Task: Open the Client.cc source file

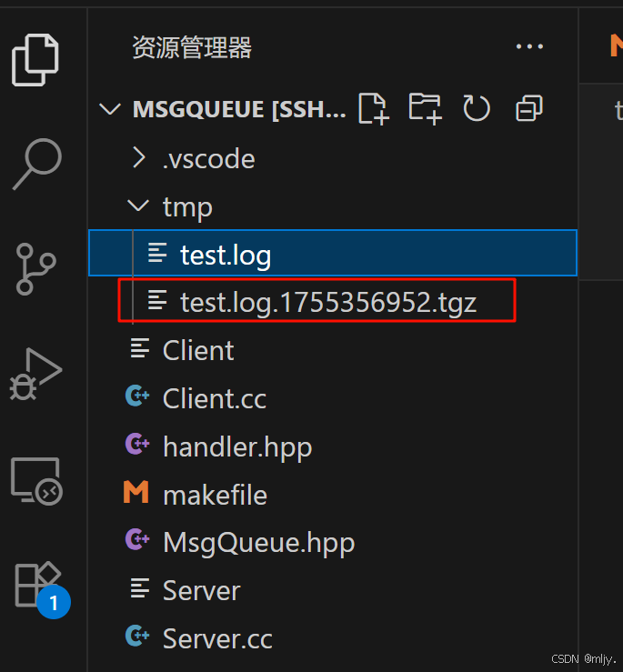Action: (x=333, y=397)
